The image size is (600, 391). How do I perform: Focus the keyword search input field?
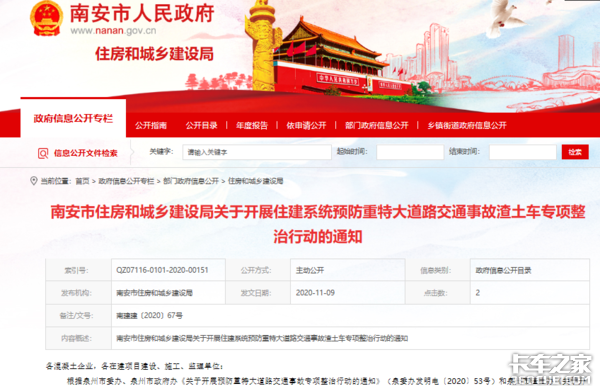(x=257, y=152)
